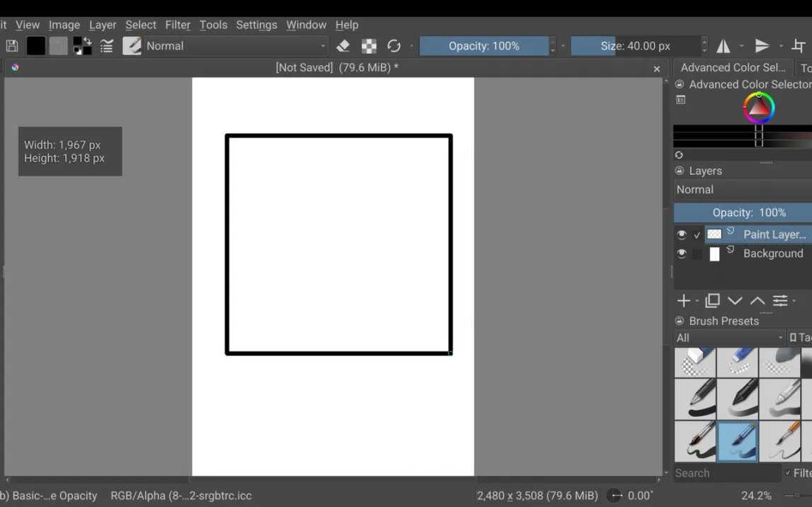The image size is (812, 507).
Task: Toggle eraser mode in the toolbar
Action: point(343,46)
